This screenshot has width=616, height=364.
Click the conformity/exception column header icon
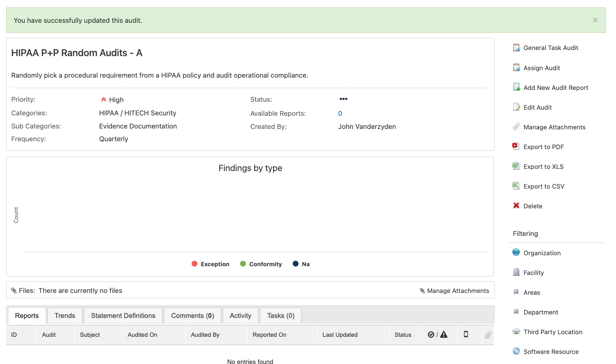[438, 335]
